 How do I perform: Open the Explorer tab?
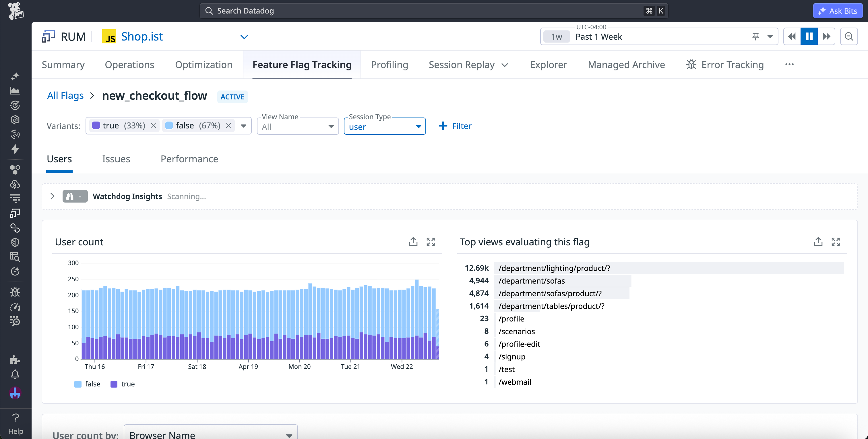(x=548, y=64)
